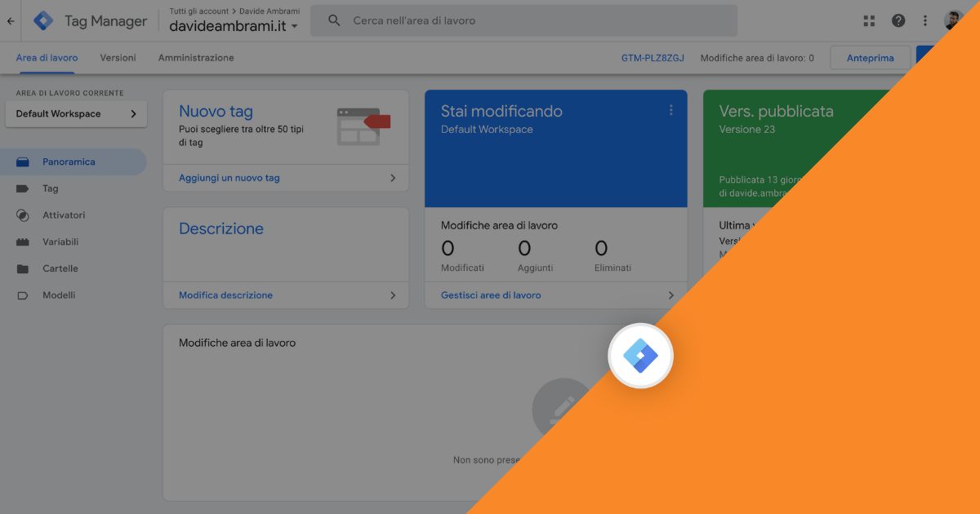Click chevron next to Aggiungi un nuovo tag
The height and width of the screenshot is (514, 980).
pyautogui.click(x=393, y=178)
